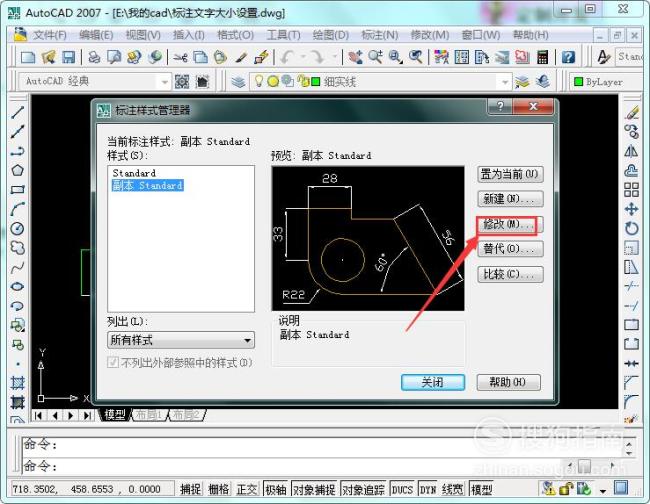Viewport: 650px width, 504px height.
Task: Open the 标注(N) menu
Action: pos(380,35)
